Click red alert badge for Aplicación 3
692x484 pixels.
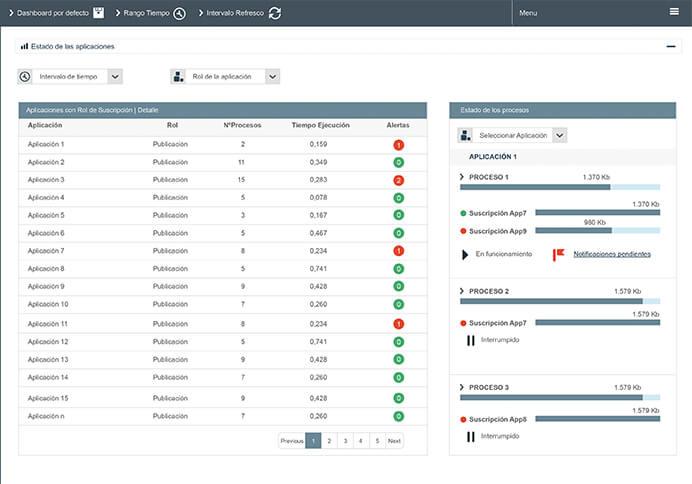398,180
